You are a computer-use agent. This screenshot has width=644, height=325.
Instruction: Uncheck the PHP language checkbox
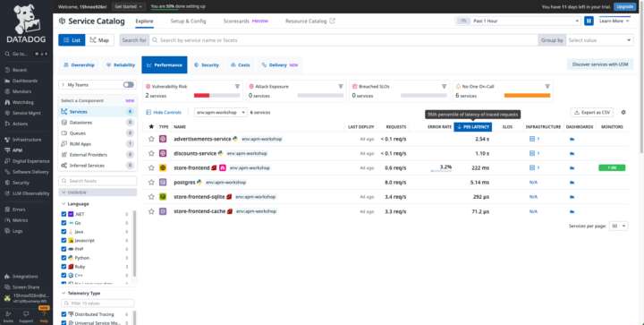64,249
